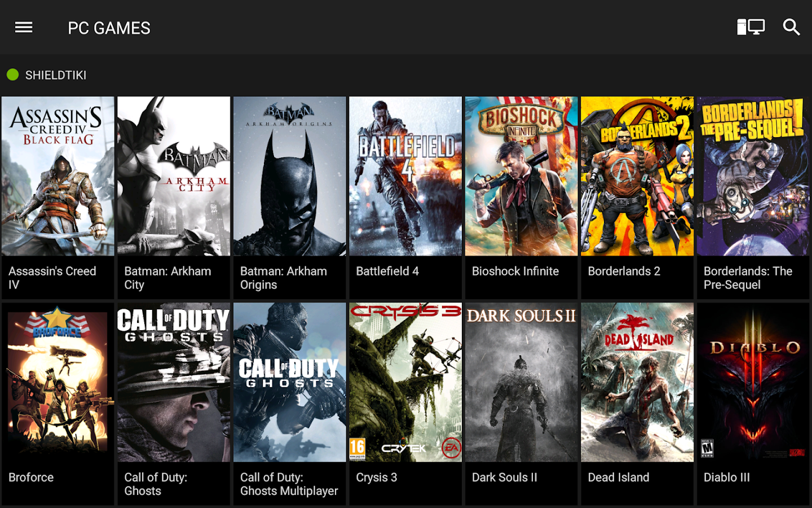Click the "Dark Souls II" title label

(x=505, y=477)
